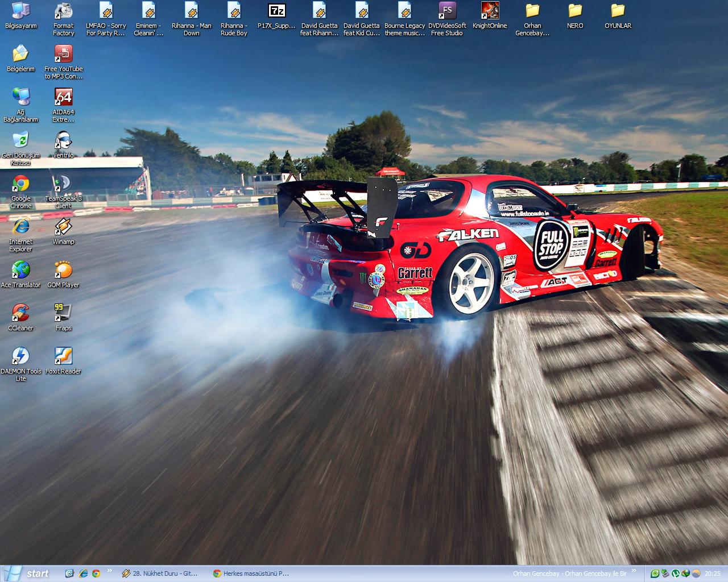This screenshot has height=582, width=728.
Task: Select Free YouTube to MP3 Converter shortcut
Action: [64, 63]
